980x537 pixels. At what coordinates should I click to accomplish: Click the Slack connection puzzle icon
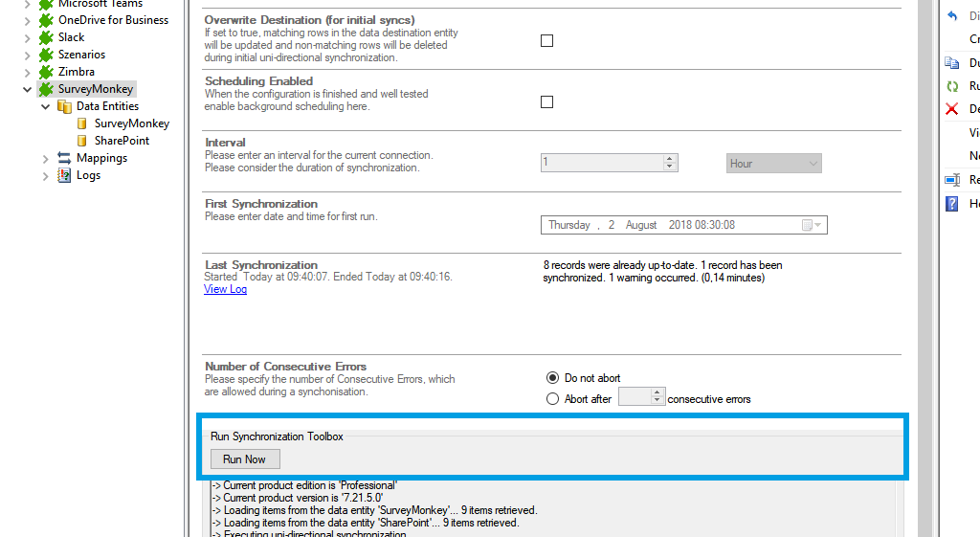[x=46, y=37]
